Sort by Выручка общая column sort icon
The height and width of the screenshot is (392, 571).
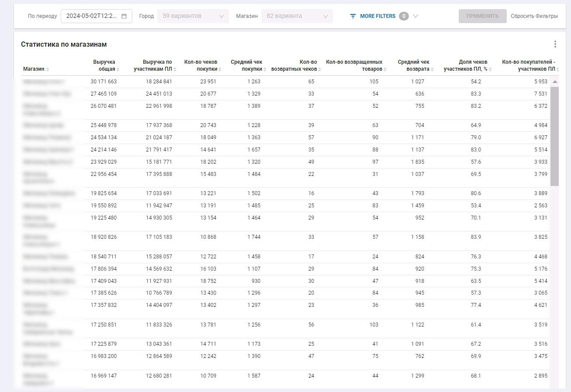point(118,69)
